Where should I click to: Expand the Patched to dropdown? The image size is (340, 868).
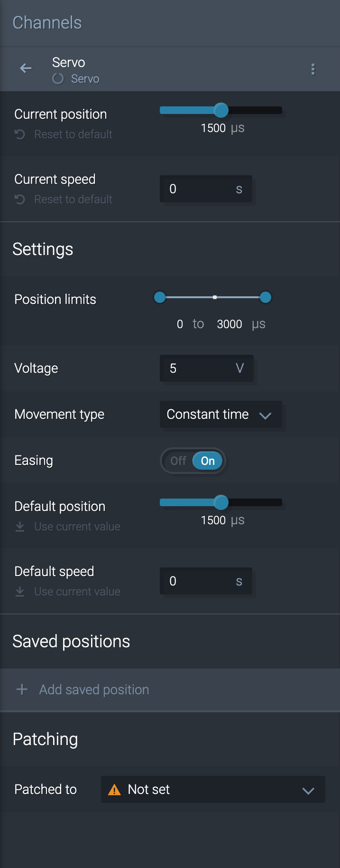click(213, 790)
